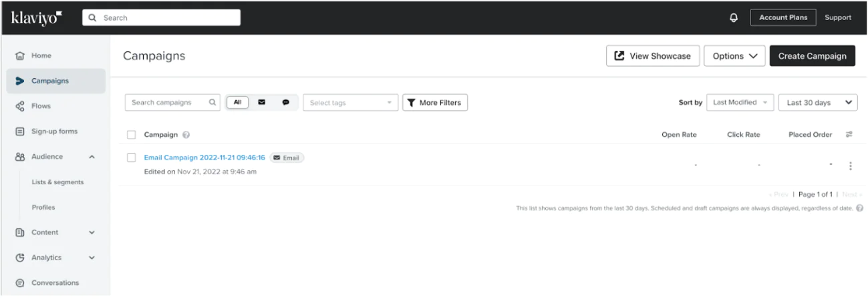Filter campaigns by email envelope icon
The image size is (868, 299).
point(261,103)
